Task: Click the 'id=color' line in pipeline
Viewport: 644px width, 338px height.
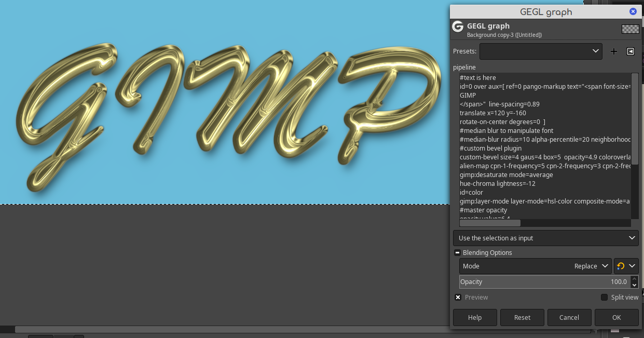Action: coord(471,193)
